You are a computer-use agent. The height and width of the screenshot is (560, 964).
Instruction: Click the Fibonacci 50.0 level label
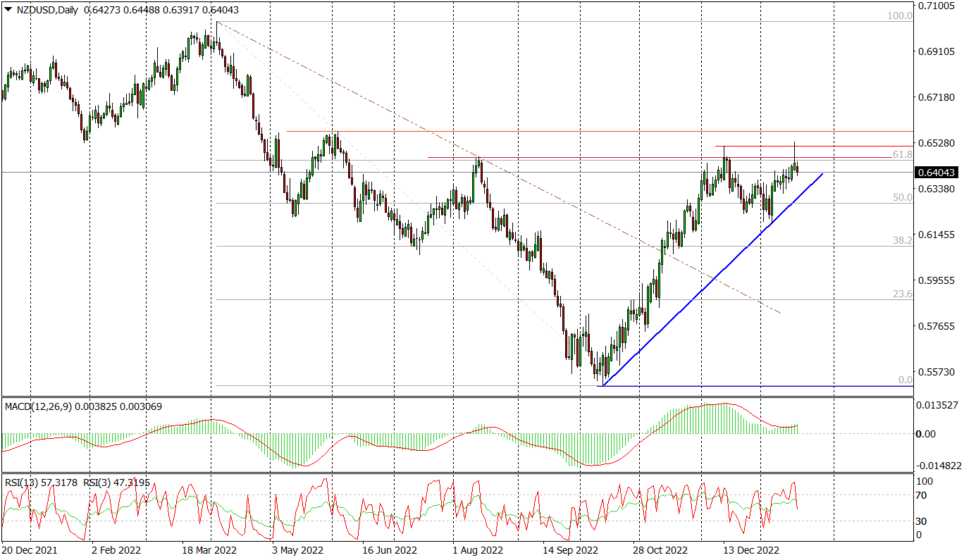point(903,197)
